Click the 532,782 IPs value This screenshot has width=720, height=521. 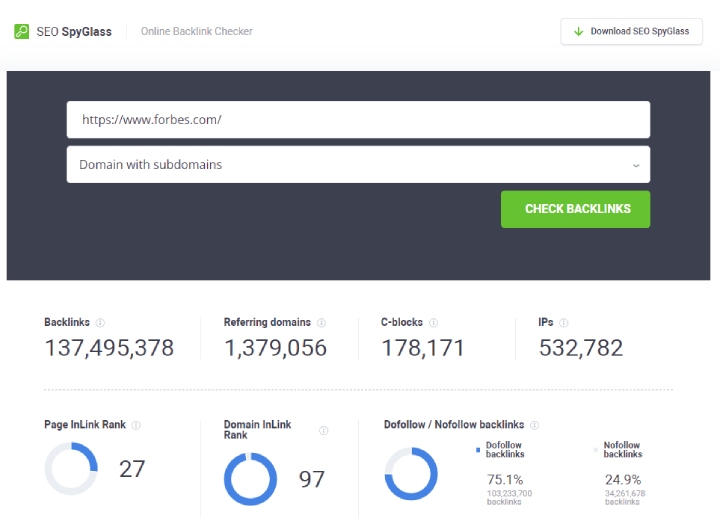(x=581, y=347)
